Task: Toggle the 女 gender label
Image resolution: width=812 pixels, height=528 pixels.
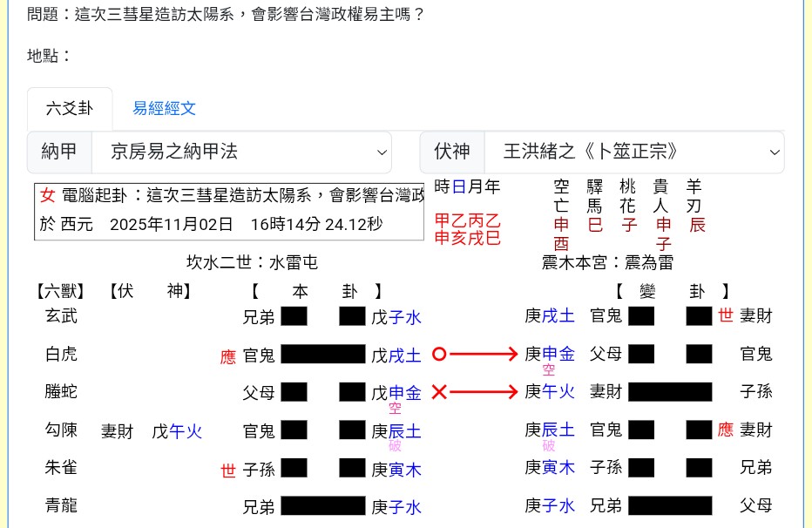Action: [x=47, y=196]
